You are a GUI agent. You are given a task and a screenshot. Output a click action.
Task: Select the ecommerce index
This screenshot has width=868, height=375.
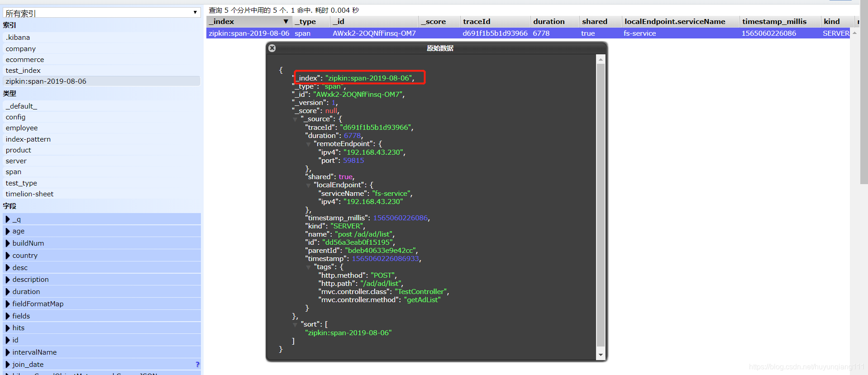click(102, 59)
